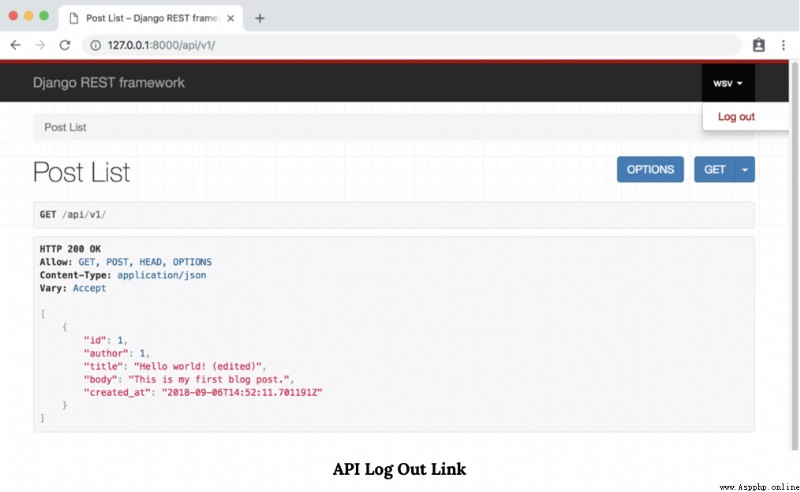The height and width of the screenshot is (492, 800).
Task: Open Chrome three-dot menu
Action: [783, 45]
